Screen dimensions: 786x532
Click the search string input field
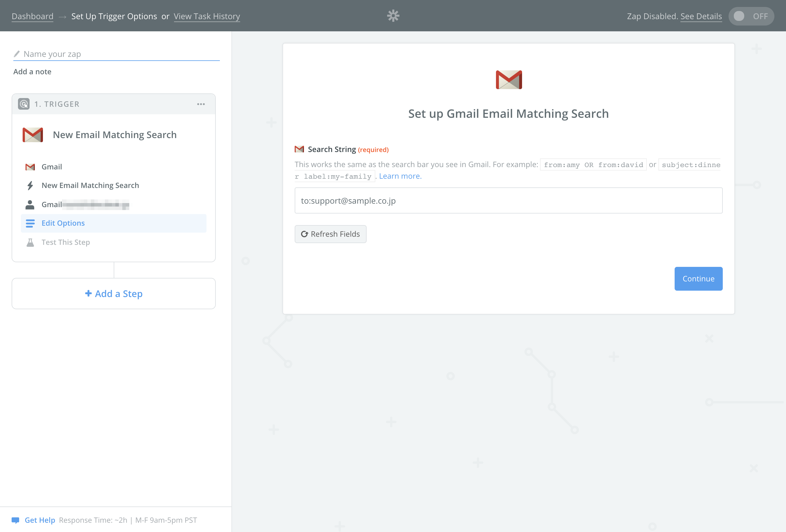[x=508, y=200]
